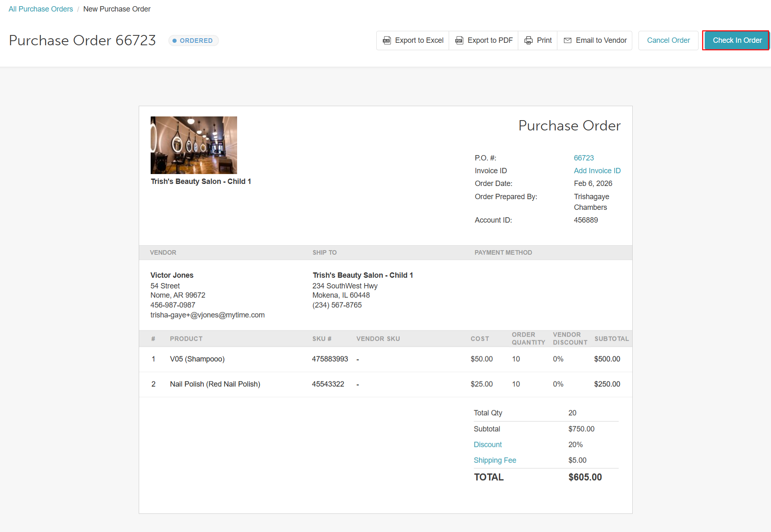771x532 pixels.
Task: Click the ORDER QUANTITY column header
Action: coord(528,339)
